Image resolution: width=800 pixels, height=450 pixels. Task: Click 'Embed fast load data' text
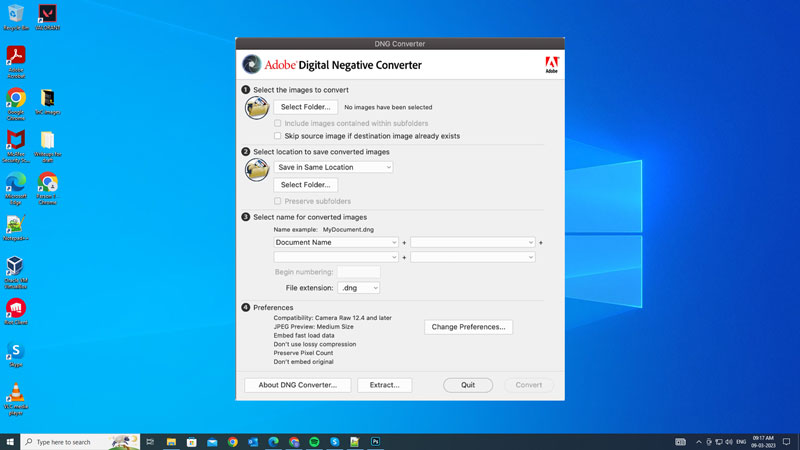click(x=304, y=335)
